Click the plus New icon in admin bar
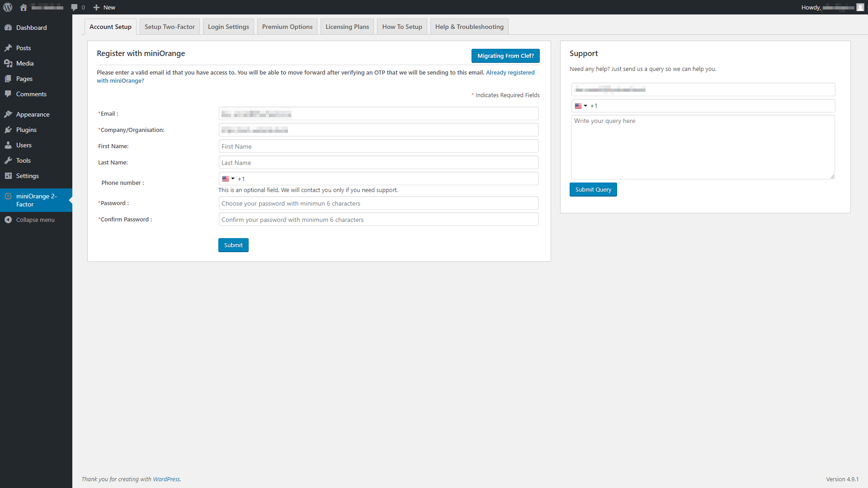This screenshot has width=868, height=488. [x=96, y=7]
